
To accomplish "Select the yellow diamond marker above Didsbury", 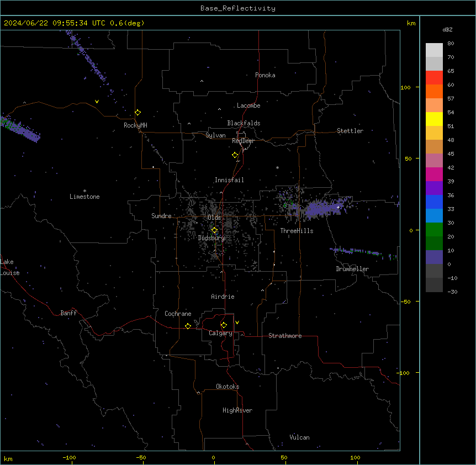I will [214, 230].
